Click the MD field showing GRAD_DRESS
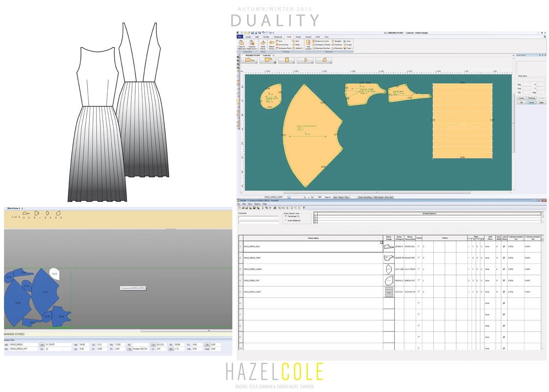This screenshot has width=549, height=392. 23,345
